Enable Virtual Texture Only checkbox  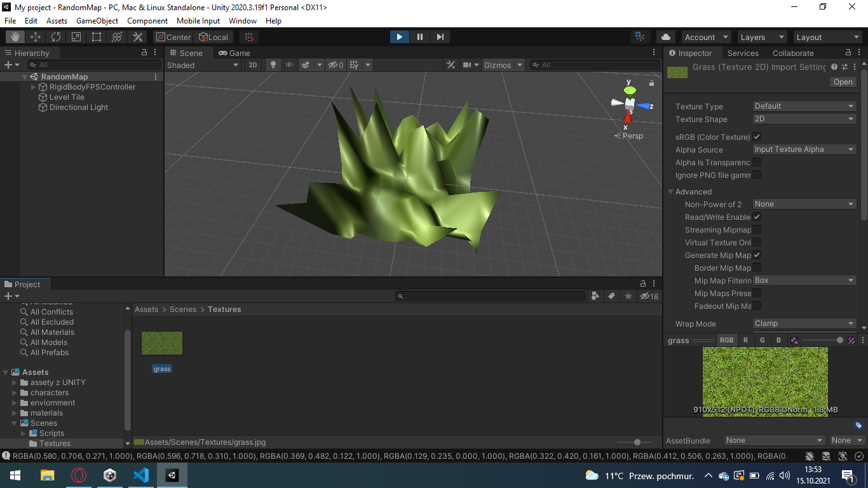tap(757, 242)
